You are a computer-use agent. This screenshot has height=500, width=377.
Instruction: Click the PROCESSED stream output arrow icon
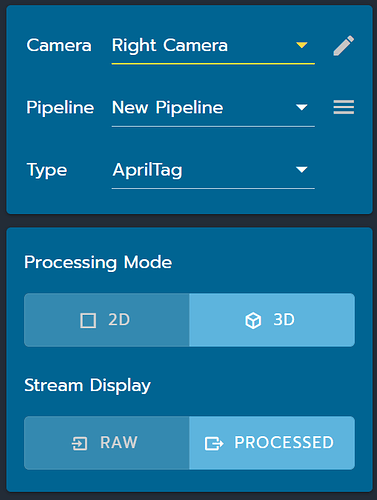point(214,443)
